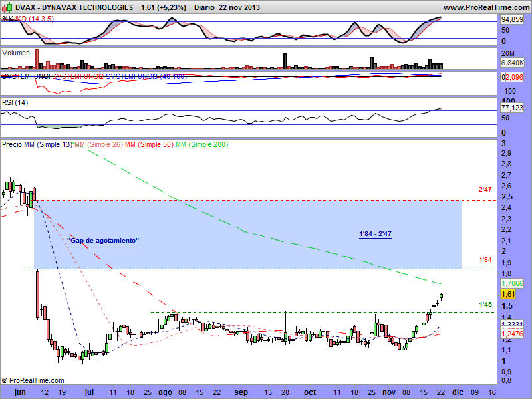Select the green 1'45 level label

485,305
